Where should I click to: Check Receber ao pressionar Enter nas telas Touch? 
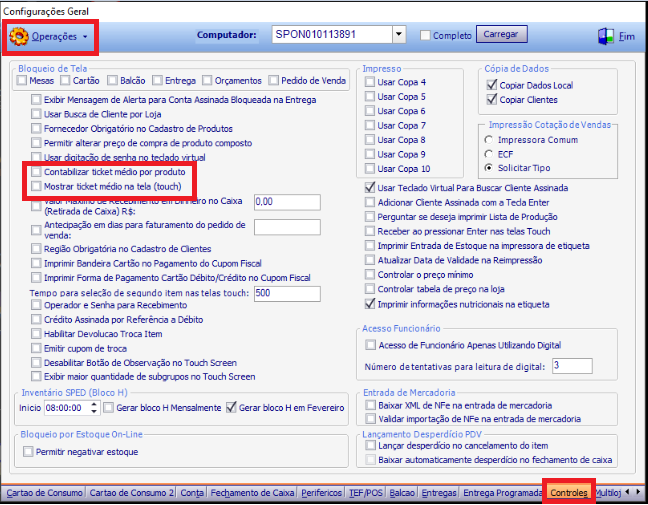pos(370,231)
